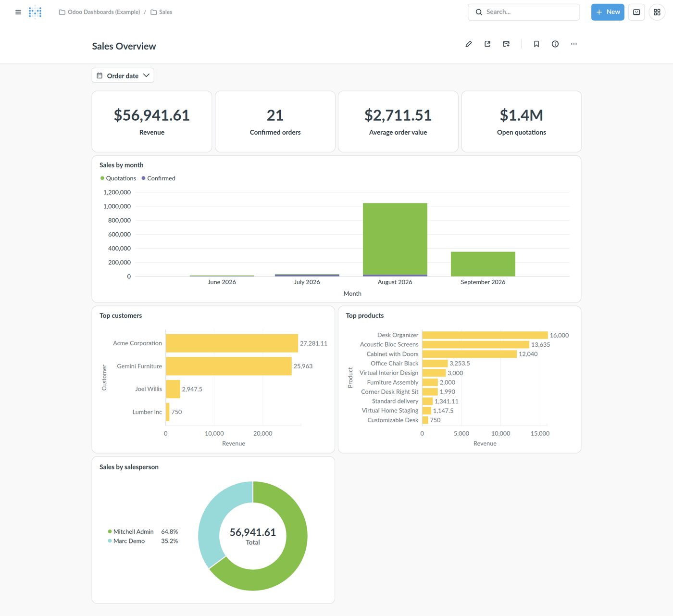Click the dashboard subscriptions icon

(506, 44)
